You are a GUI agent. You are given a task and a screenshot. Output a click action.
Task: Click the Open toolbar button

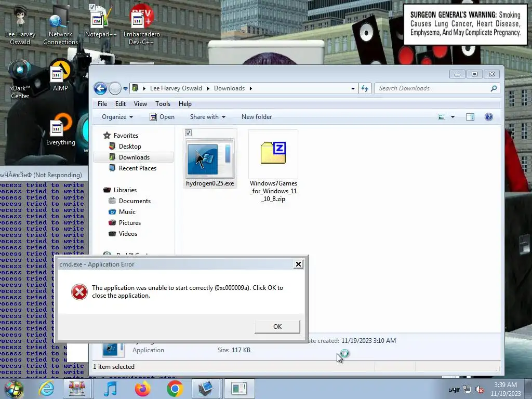tap(162, 117)
